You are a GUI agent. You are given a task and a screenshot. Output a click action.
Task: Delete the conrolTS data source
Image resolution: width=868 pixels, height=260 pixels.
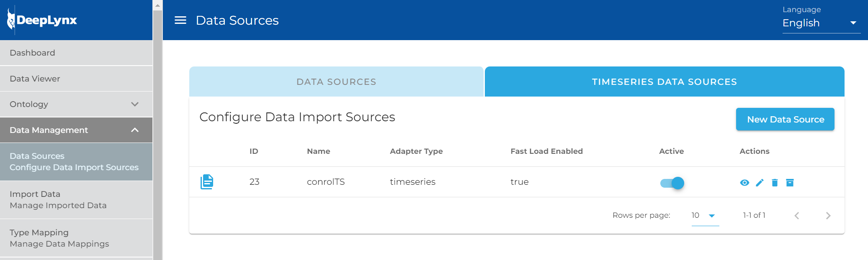click(775, 183)
